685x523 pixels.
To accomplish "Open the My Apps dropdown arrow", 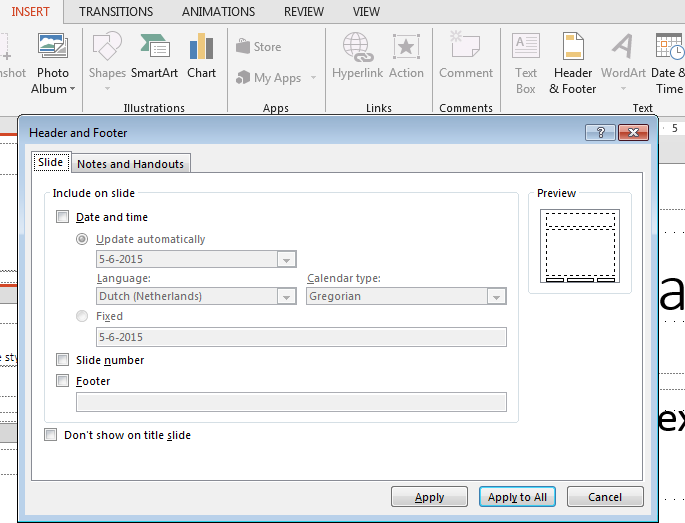I will point(313,78).
